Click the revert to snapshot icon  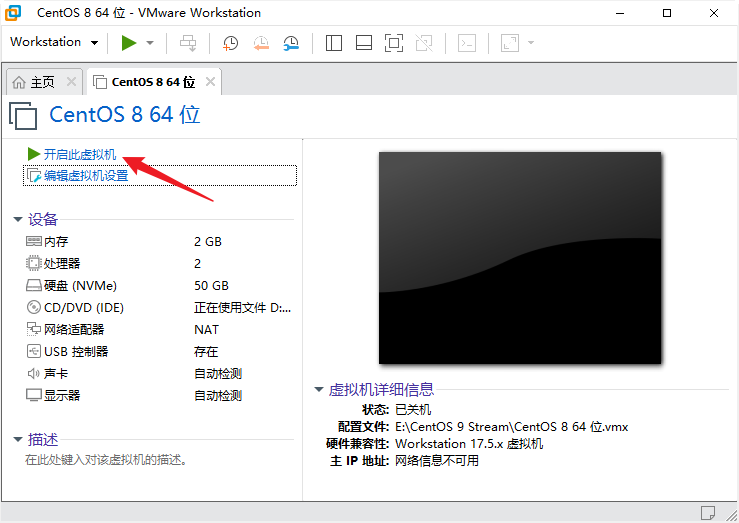(x=261, y=43)
